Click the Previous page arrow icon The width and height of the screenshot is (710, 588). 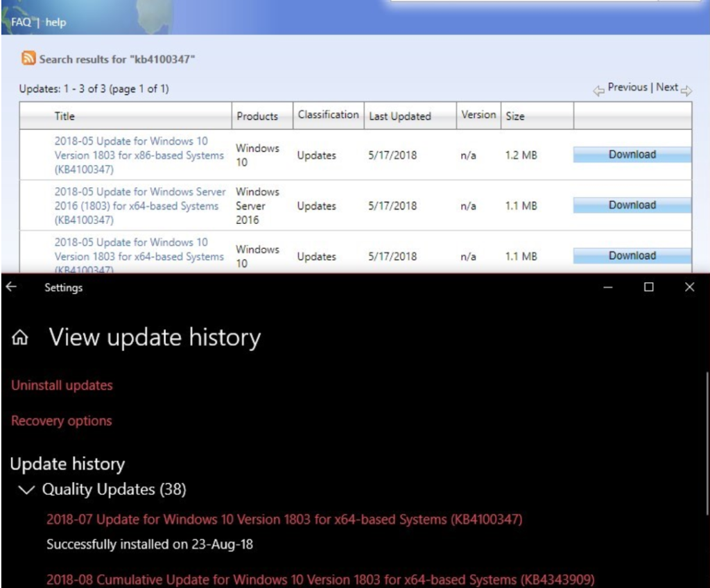click(x=598, y=90)
